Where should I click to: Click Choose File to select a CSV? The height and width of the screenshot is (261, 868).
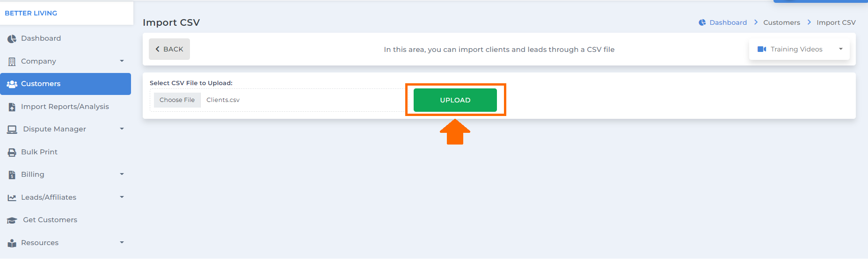[x=177, y=100]
